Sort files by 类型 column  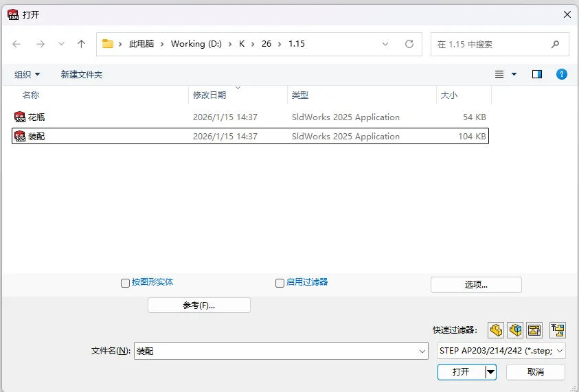point(300,95)
